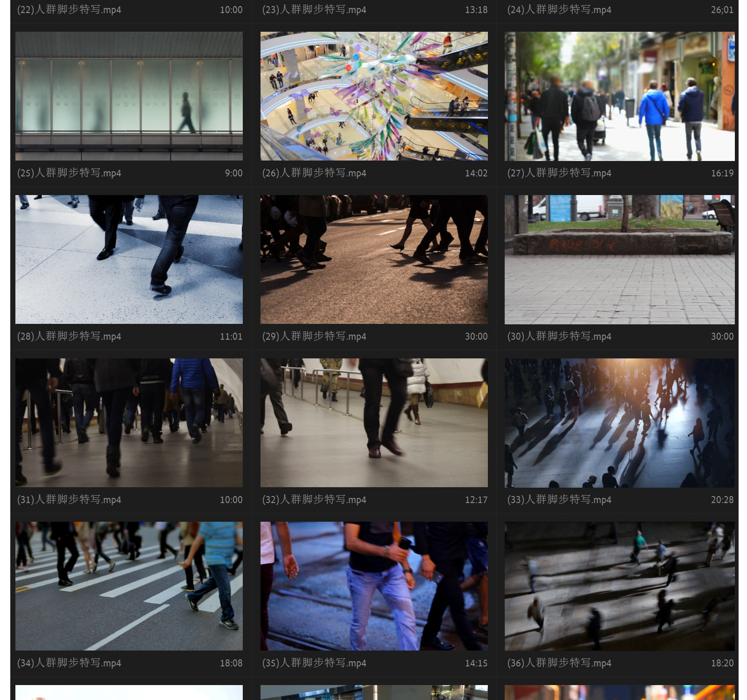This screenshot has width=747, height=700.
Task: Click the 13:18 duration of clip (23)
Action: pyautogui.click(x=476, y=10)
